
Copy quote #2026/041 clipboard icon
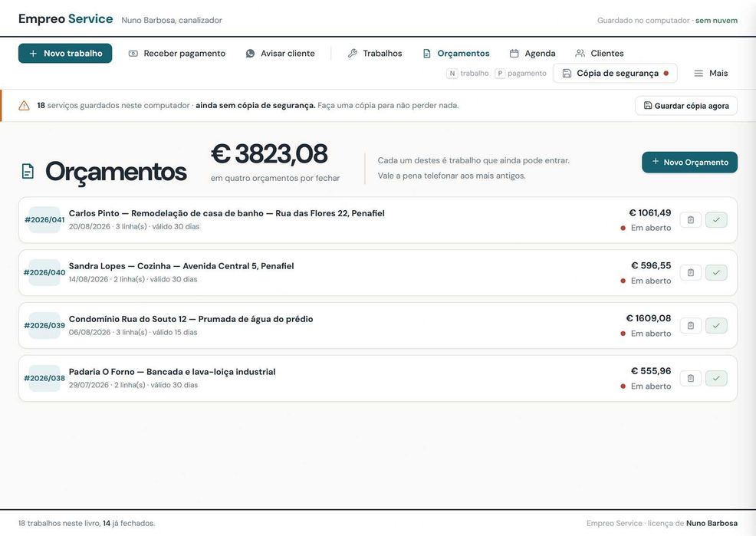click(690, 220)
